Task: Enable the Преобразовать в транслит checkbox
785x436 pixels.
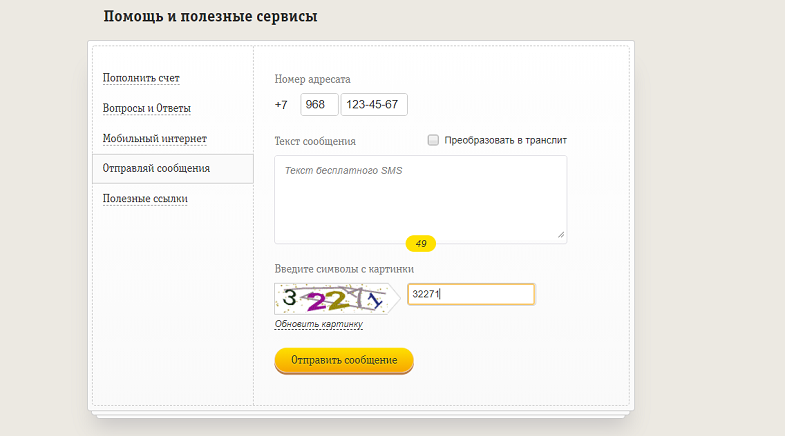Action: pos(433,140)
